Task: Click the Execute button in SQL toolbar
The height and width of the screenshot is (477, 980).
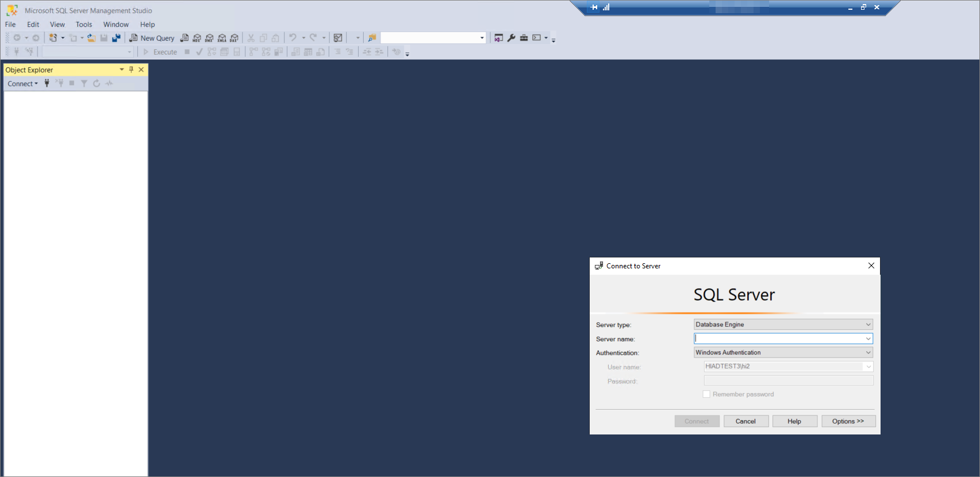Action: 160,52
